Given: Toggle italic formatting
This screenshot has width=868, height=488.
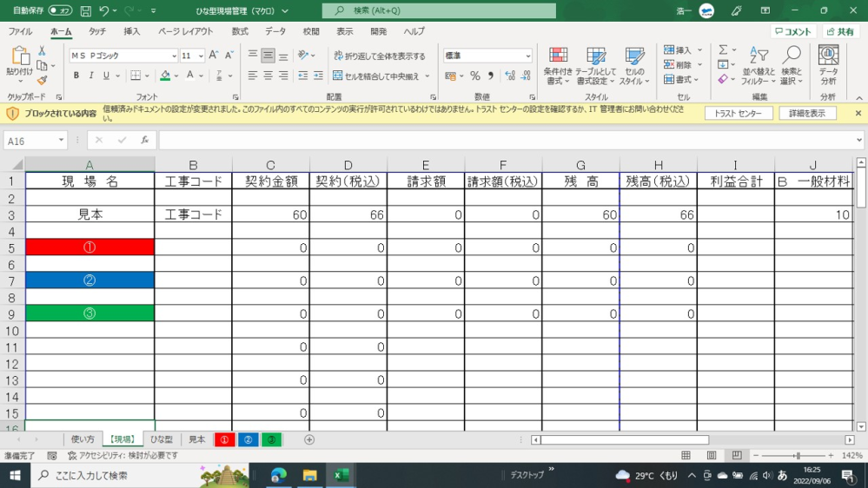Looking at the screenshot, I should click(91, 76).
